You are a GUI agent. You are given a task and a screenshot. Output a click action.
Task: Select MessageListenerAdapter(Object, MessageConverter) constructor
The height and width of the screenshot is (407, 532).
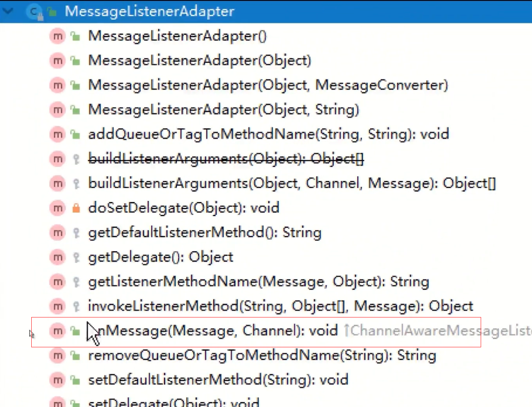point(268,85)
